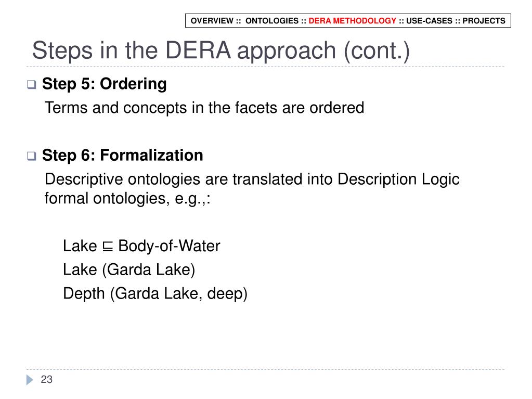Click the blue triangle beside page 23
Screen dimensions: 532x399
[x=30, y=380]
